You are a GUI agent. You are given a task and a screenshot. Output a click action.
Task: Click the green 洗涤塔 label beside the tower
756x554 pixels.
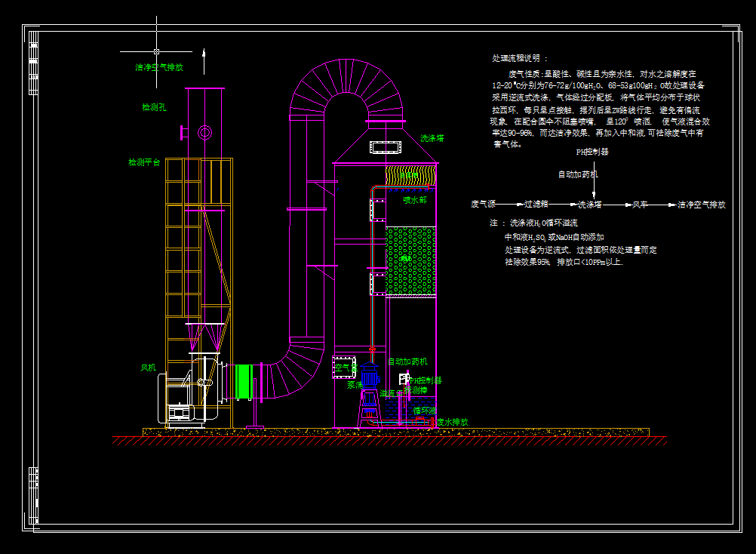pos(432,138)
